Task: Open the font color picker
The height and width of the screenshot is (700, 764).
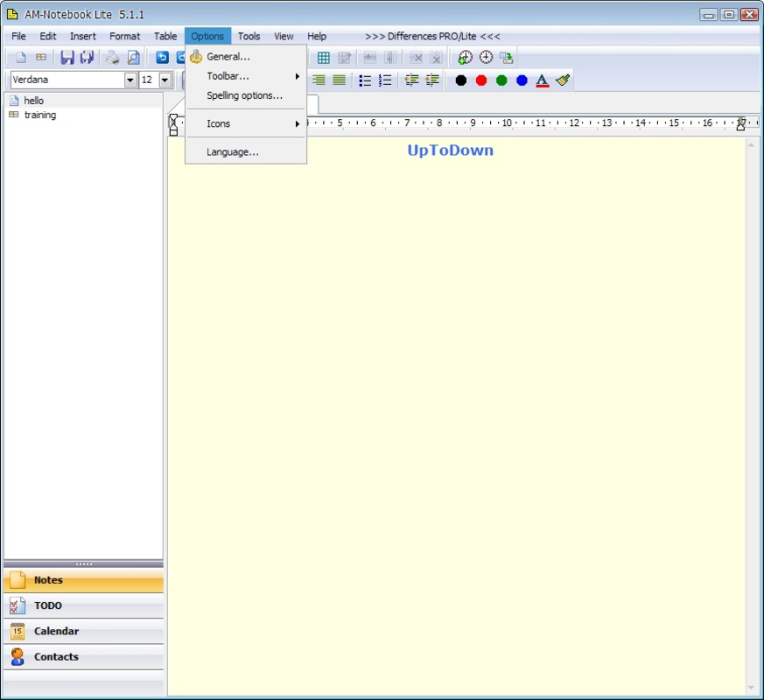Action: [x=543, y=80]
